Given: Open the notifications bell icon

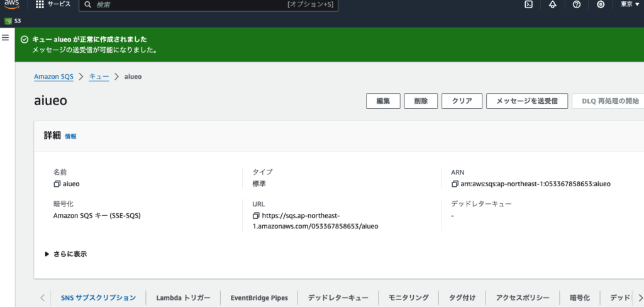Looking at the screenshot, I should pos(553,4).
